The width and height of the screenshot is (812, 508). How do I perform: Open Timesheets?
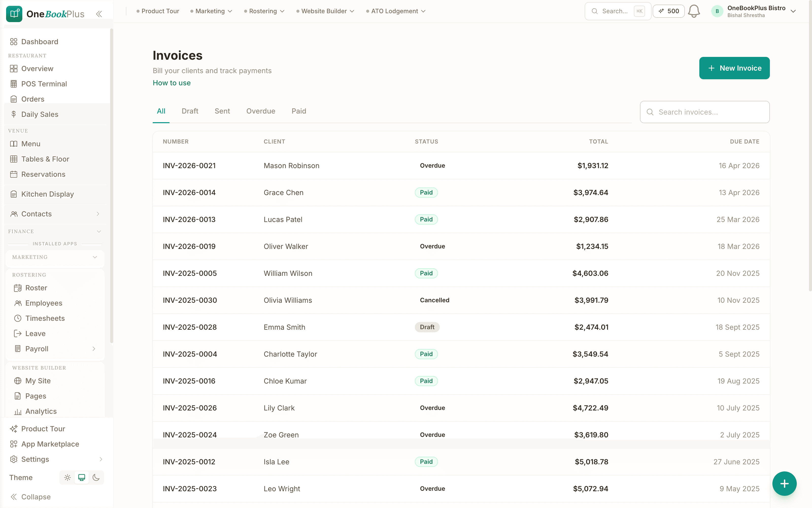[55, 318]
